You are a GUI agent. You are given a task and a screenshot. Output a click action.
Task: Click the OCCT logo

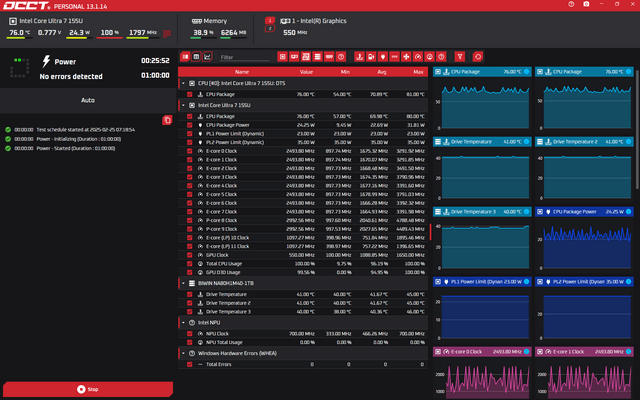click(32, 7)
